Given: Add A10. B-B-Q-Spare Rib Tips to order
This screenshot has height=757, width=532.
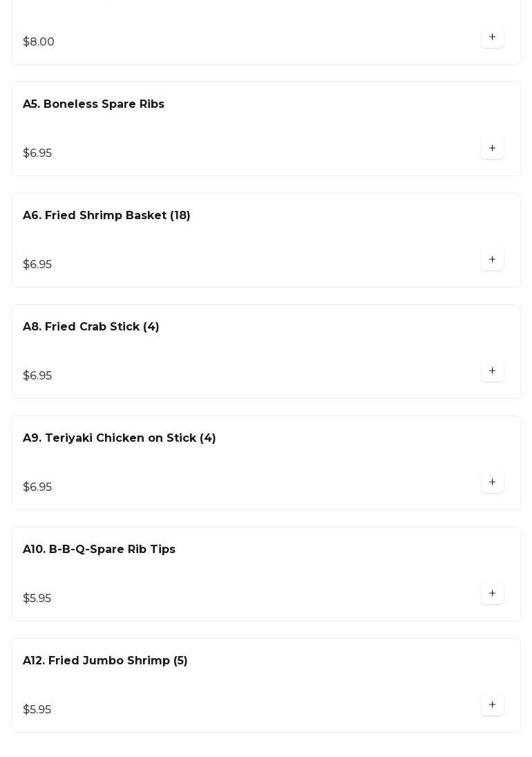Looking at the screenshot, I should coord(492,594).
